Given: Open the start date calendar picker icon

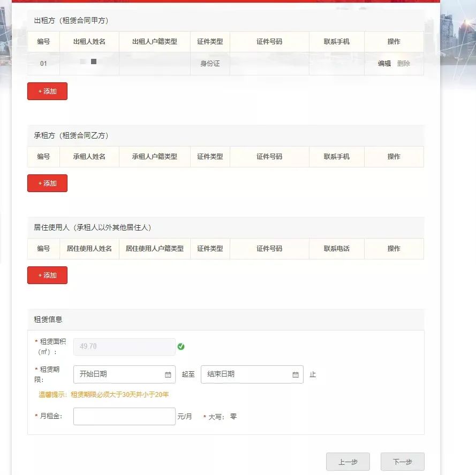Looking at the screenshot, I should (x=167, y=374).
